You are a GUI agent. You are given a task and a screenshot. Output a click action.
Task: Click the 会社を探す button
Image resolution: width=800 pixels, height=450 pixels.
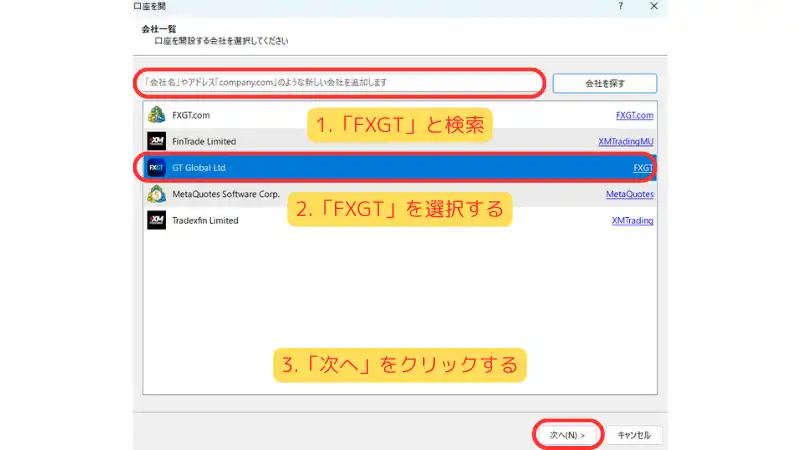[x=605, y=83]
